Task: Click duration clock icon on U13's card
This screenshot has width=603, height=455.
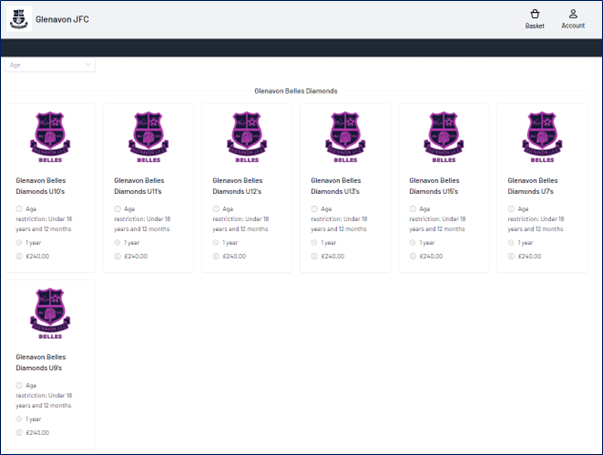Action: [x=314, y=243]
